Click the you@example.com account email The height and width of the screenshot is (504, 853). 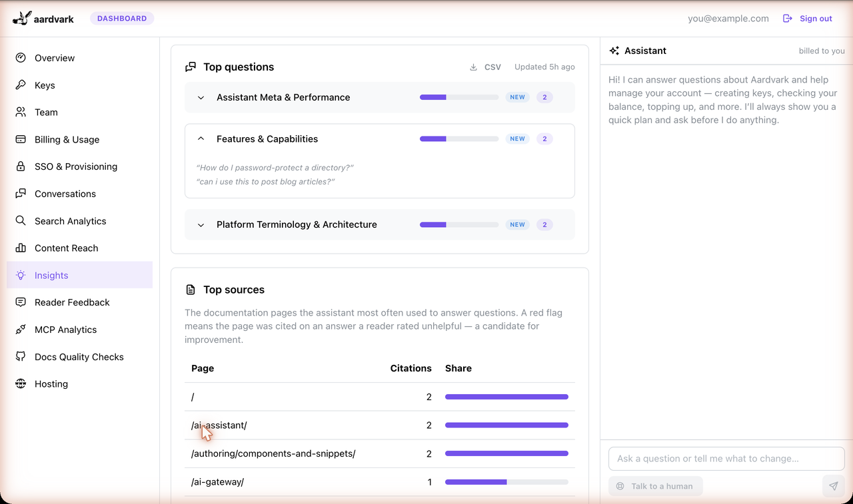click(x=728, y=19)
